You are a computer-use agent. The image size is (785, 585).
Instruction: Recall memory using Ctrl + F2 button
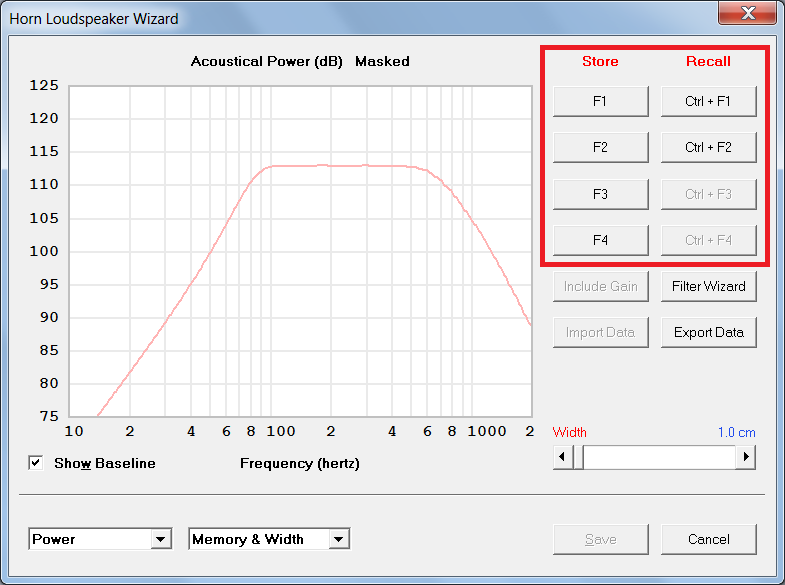[708, 148]
